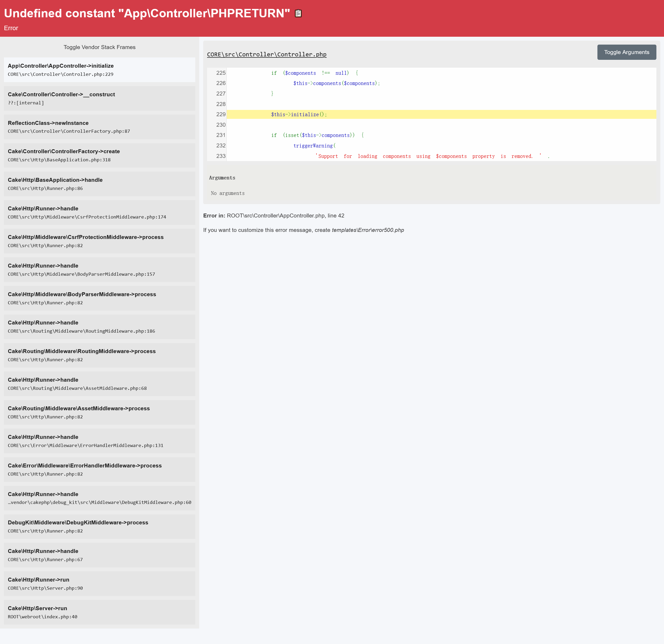Viewport: 664px width, 644px height.
Task: Select the Controller->__construct stack frame
Action: point(100,98)
